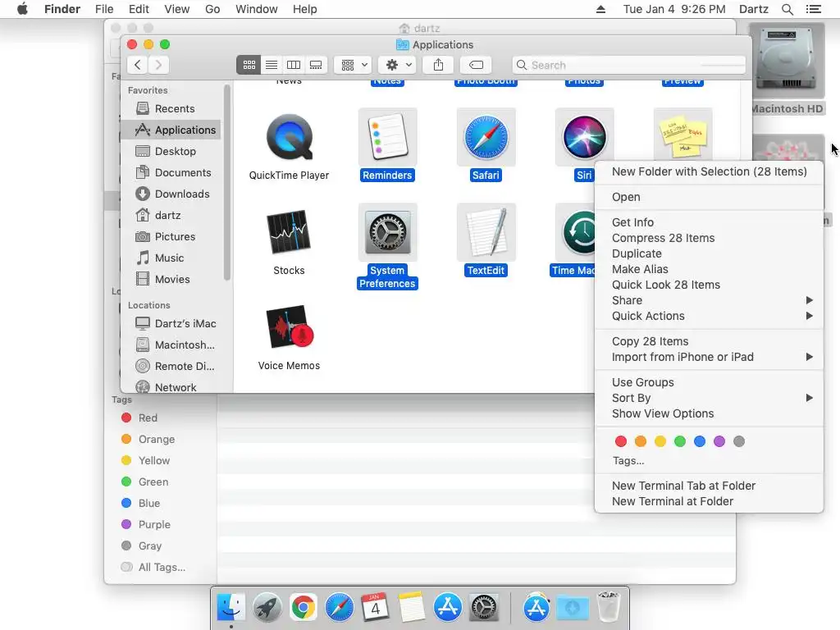Open the QuickTime Player app icon
840x630 pixels.
pos(290,138)
